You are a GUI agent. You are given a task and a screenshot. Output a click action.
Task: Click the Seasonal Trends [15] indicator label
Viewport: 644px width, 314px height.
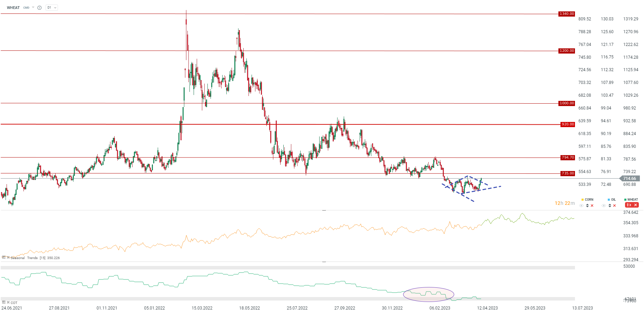coord(35,258)
